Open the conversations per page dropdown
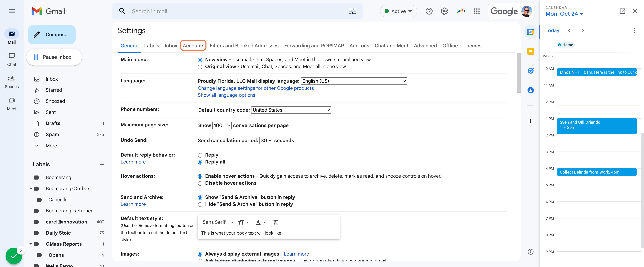644x267 pixels. click(222, 125)
